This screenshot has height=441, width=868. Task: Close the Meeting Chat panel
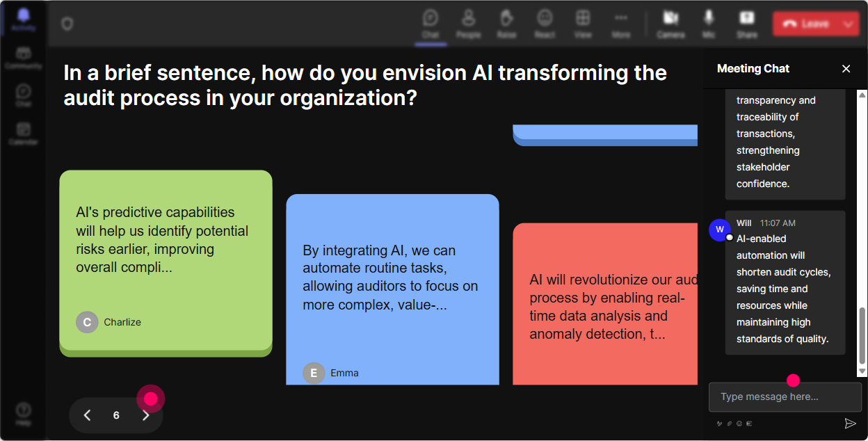coord(846,68)
